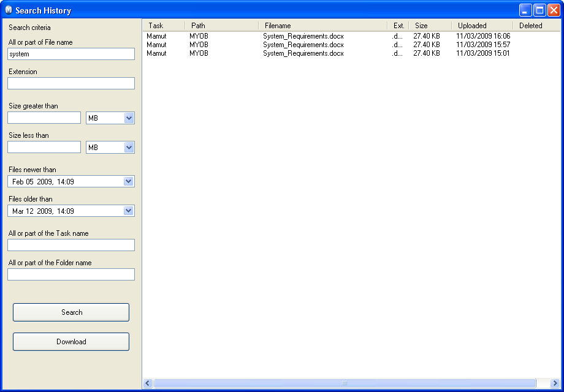Click the File name field containing 'system'
564x392 pixels.
(71, 54)
